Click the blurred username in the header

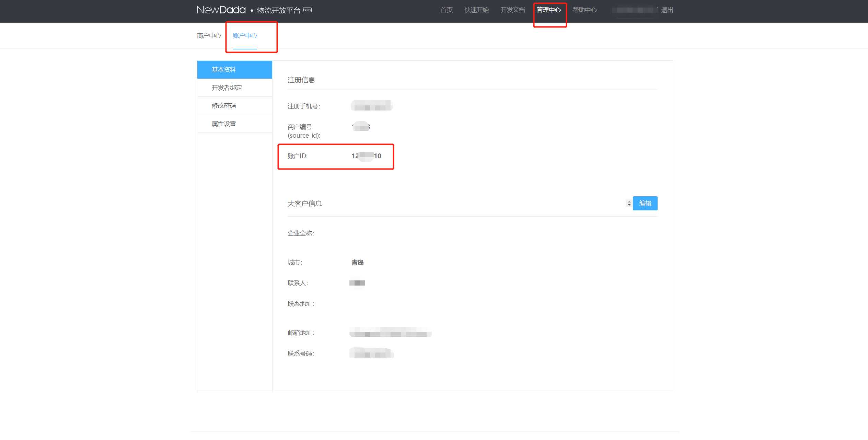tap(634, 10)
